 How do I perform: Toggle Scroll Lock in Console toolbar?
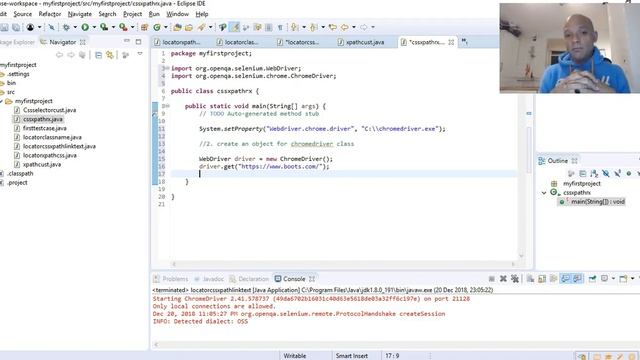[x=542, y=278]
